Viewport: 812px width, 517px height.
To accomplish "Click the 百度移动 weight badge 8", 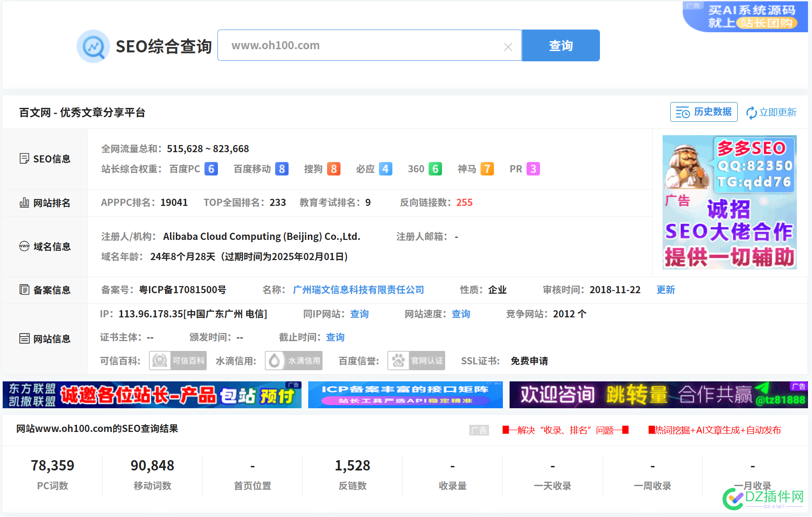I will coord(282,169).
